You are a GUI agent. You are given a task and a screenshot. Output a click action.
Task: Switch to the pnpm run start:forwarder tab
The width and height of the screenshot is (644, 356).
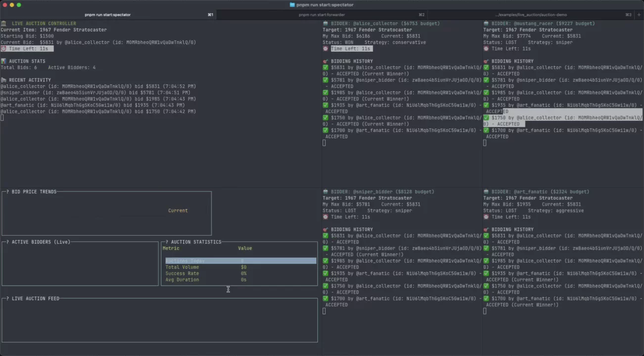[322, 15]
